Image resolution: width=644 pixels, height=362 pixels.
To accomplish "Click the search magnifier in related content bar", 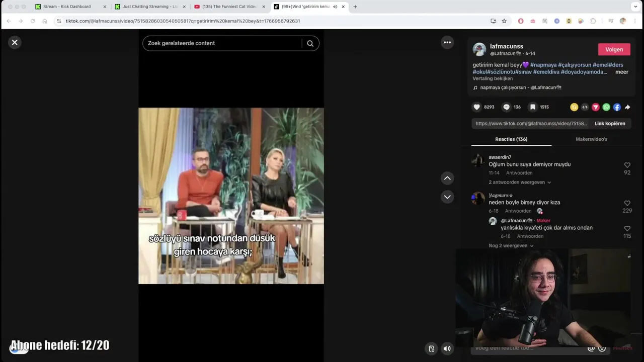I will [x=310, y=43].
